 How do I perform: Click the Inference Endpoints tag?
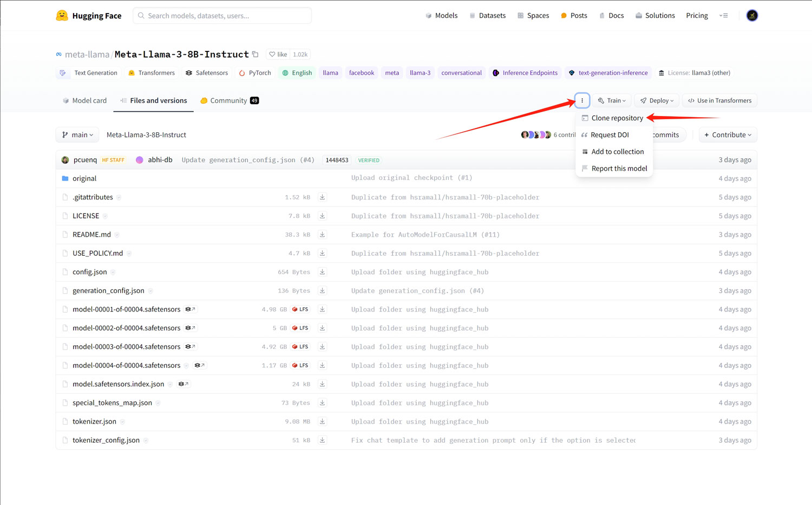(525, 73)
